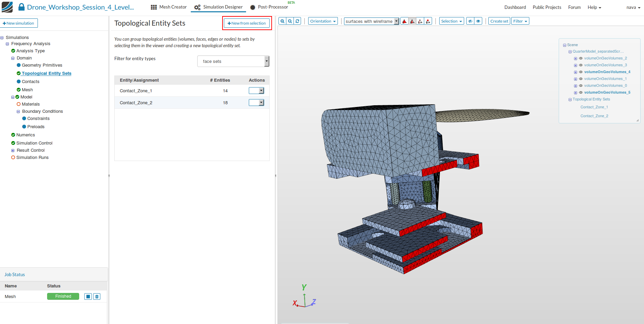The image size is (644, 324).
Task: Open the Orientation dropdown
Action: coord(323,21)
